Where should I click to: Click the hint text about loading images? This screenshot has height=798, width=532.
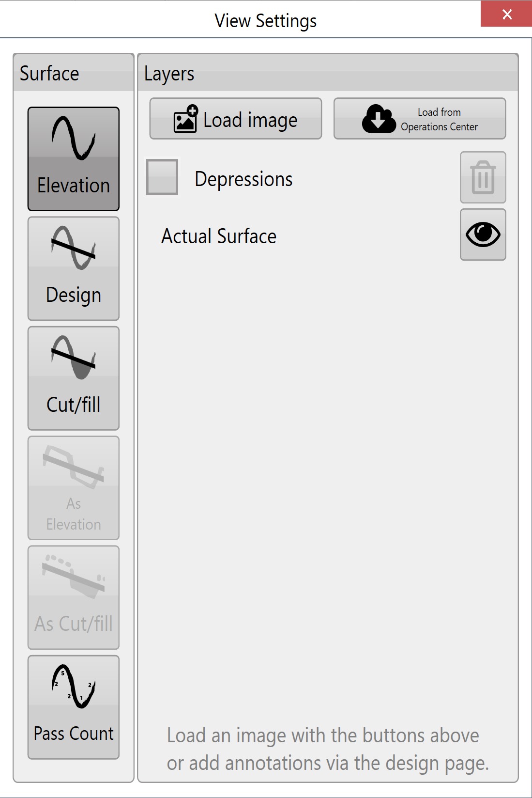coord(328,749)
